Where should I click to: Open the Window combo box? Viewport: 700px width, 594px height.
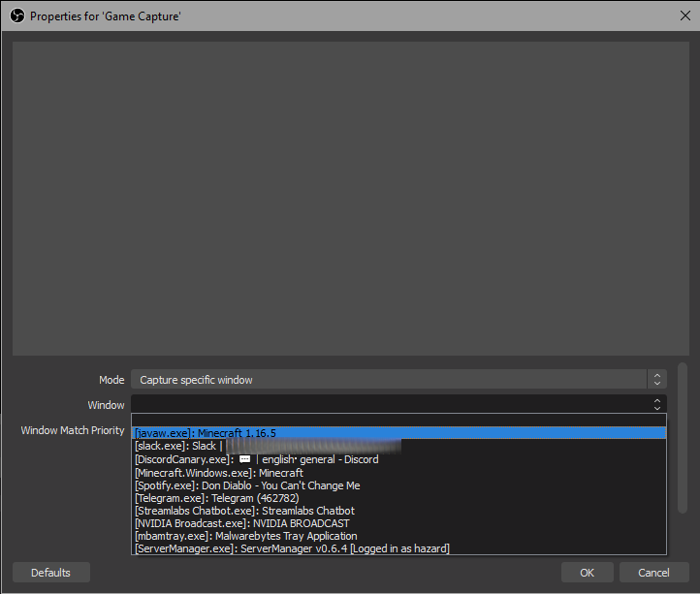[398, 404]
